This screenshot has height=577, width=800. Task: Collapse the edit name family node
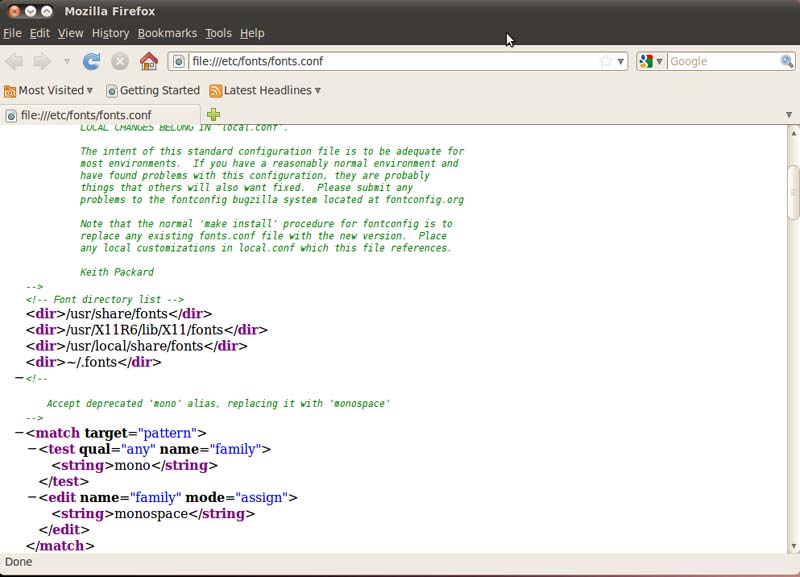(32, 497)
